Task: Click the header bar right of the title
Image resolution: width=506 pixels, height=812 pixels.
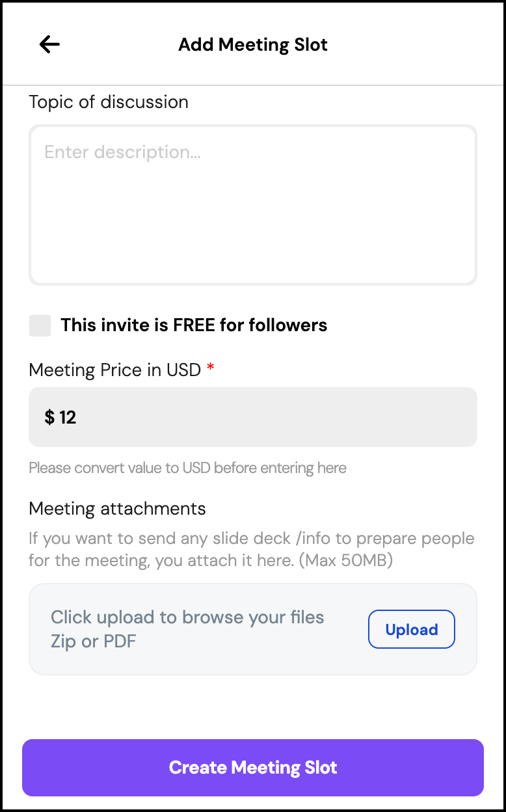Action: 416,45
